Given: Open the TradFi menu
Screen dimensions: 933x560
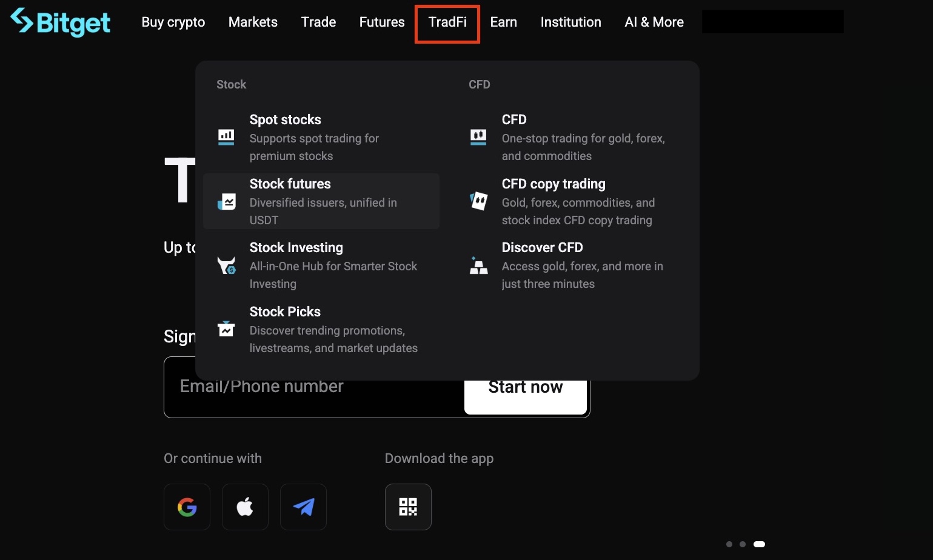Looking at the screenshot, I should [447, 22].
